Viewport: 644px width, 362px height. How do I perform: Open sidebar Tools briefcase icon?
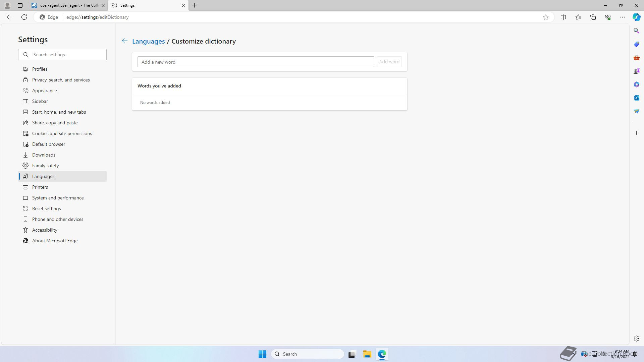point(636,58)
